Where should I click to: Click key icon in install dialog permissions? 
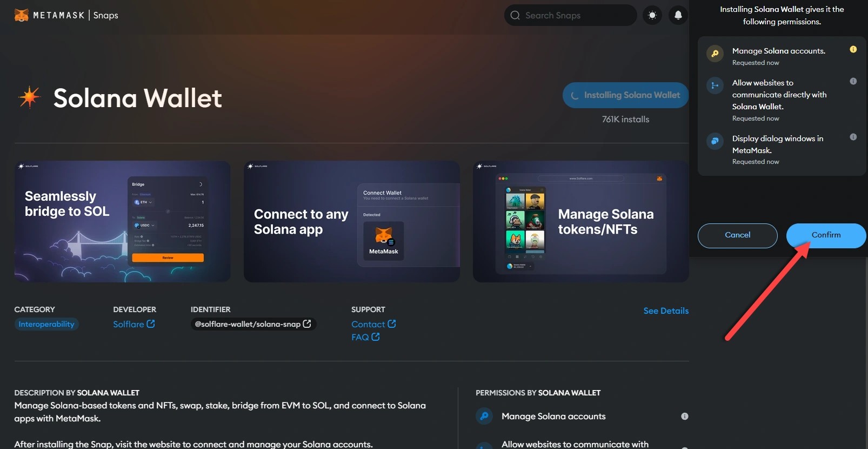715,54
